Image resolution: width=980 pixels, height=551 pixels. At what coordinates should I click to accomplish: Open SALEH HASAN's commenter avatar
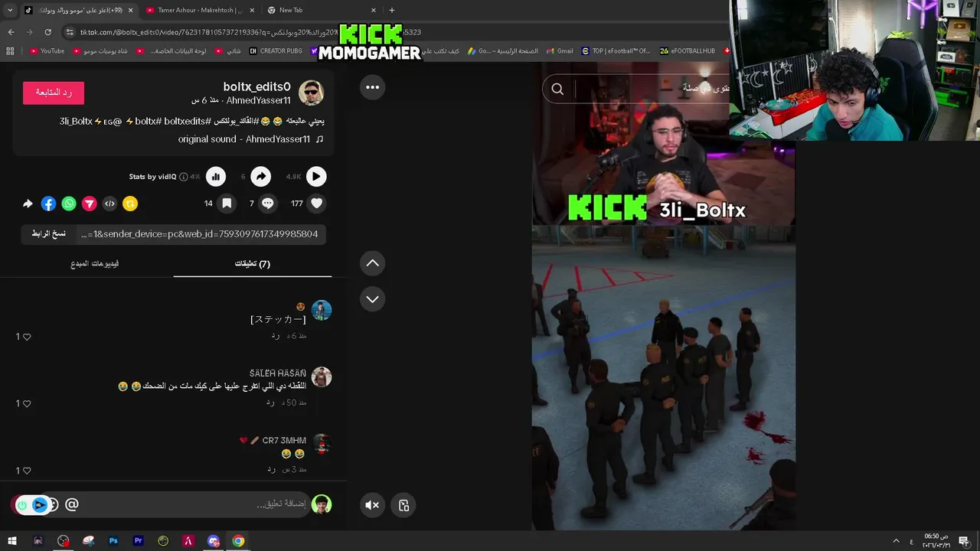click(322, 377)
